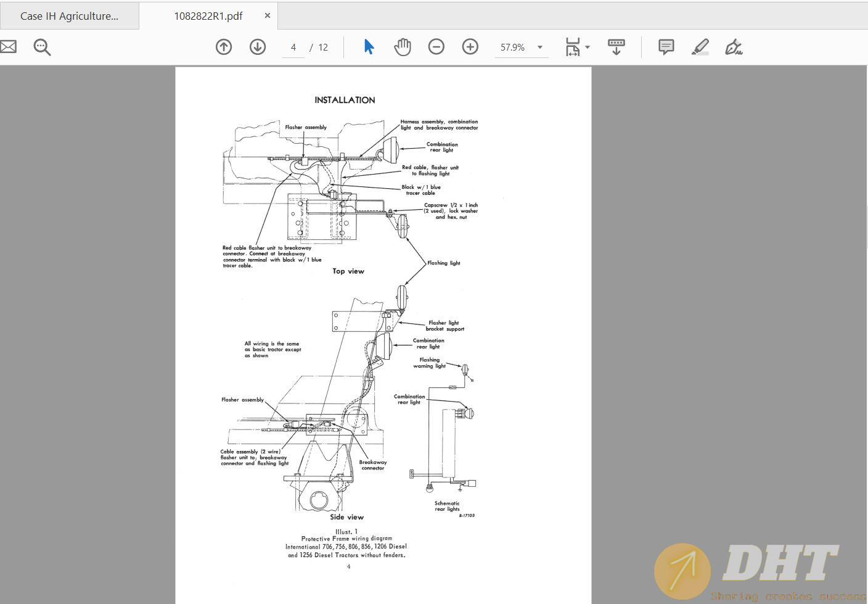Choose the selection arrow tool
The width and height of the screenshot is (868, 604).
(369, 47)
